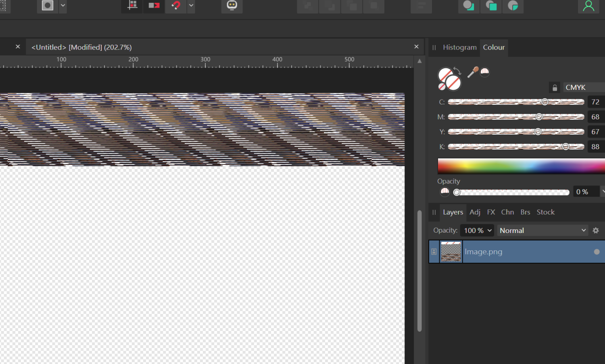Open the Adj adjustments panel tab

(475, 212)
